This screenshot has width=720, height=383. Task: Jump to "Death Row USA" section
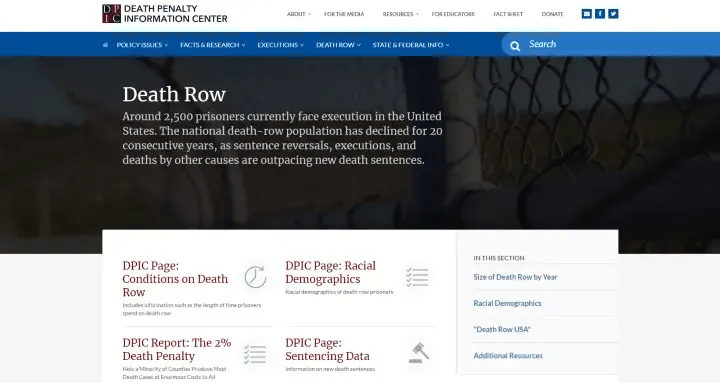[502, 329]
